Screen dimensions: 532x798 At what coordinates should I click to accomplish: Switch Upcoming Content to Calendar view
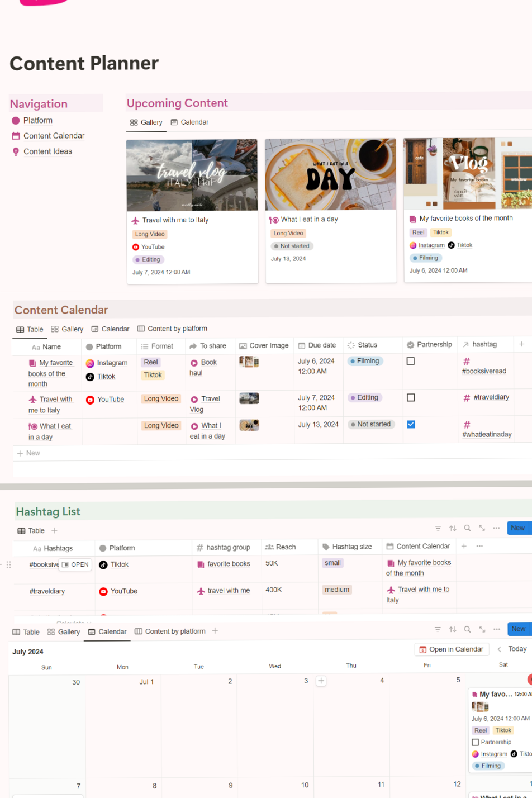(189, 122)
